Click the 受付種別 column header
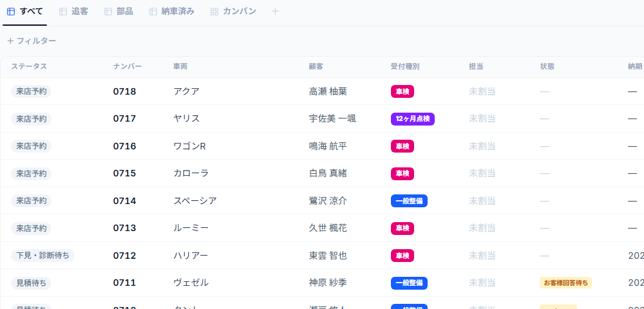644x309 pixels. pos(405,66)
